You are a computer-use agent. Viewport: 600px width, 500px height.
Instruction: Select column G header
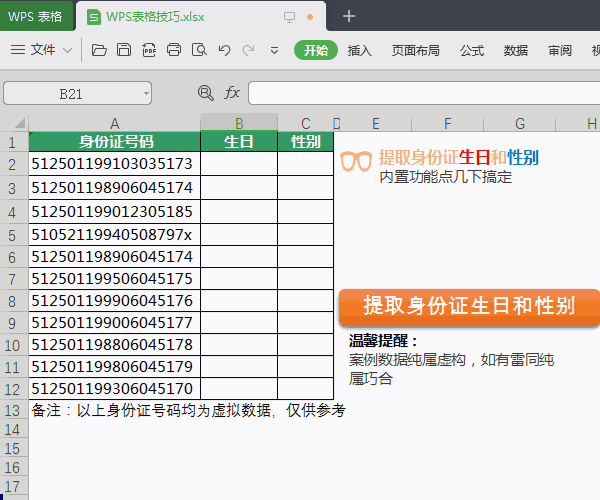click(x=520, y=123)
